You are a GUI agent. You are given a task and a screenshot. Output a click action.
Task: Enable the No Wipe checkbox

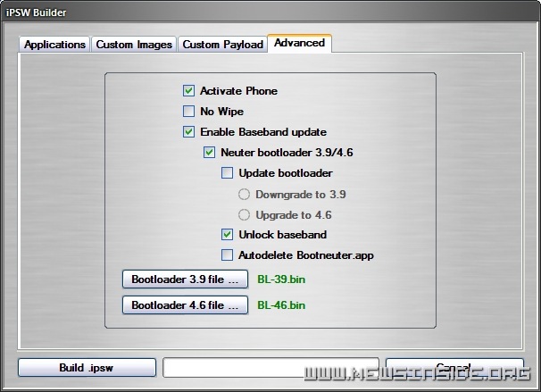click(188, 112)
